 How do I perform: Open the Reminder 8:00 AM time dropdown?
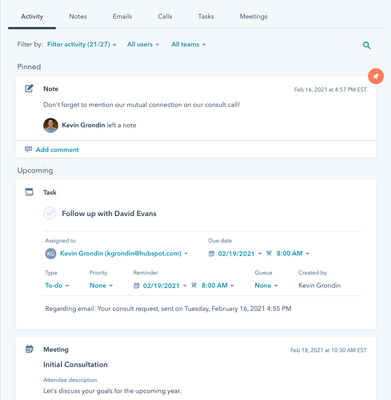click(x=218, y=286)
